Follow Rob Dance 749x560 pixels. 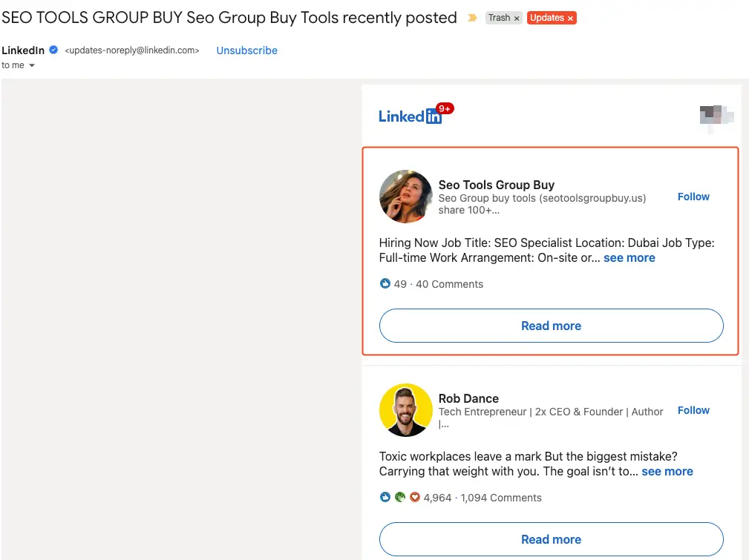coord(693,410)
